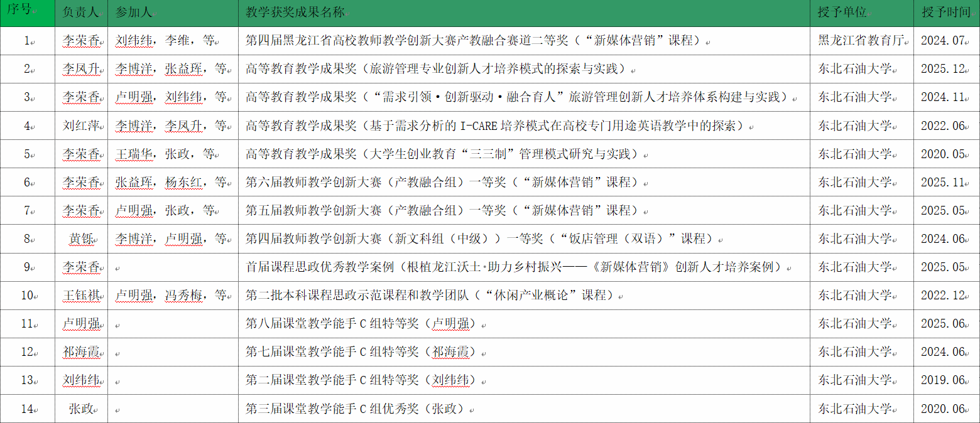Click the "第三届课堂教学能手" award title
Image resolution: width=980 pixels, height=423 pixels.
click(x=354, y=409)
